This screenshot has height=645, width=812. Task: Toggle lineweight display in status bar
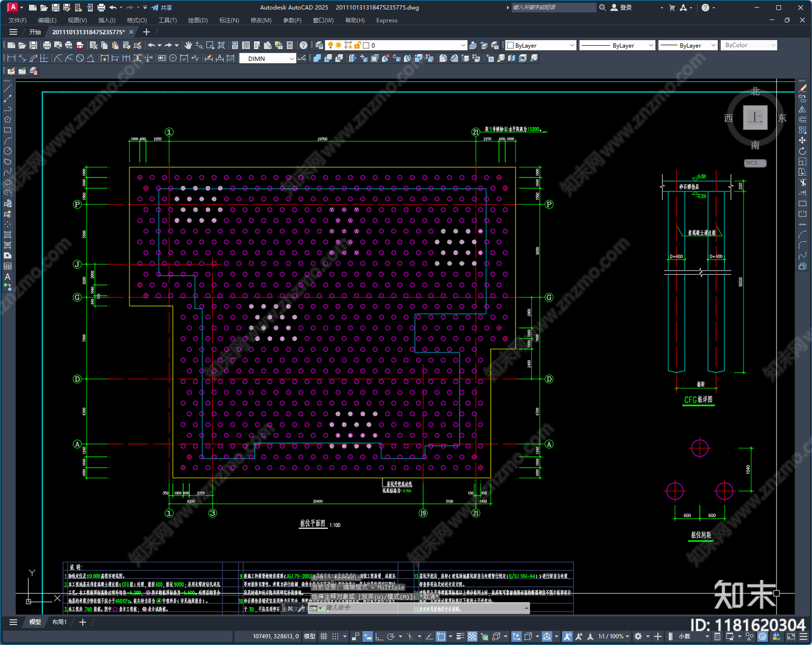(460, 636)
